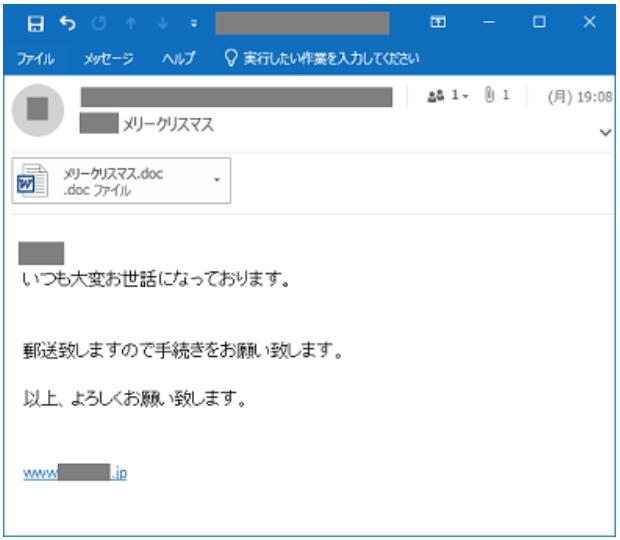Go to previous item with up arrow
This screenshot has height=540, width=620.
pos(131,24)
